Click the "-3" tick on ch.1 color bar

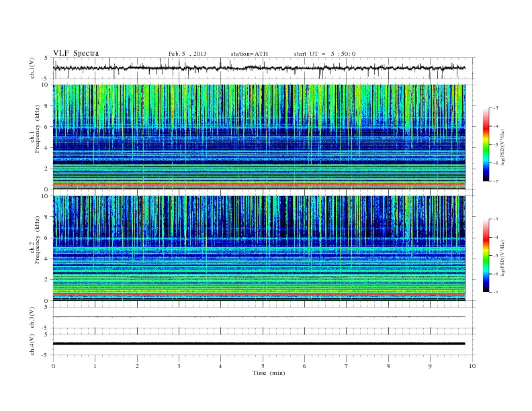tap(495, 108)
